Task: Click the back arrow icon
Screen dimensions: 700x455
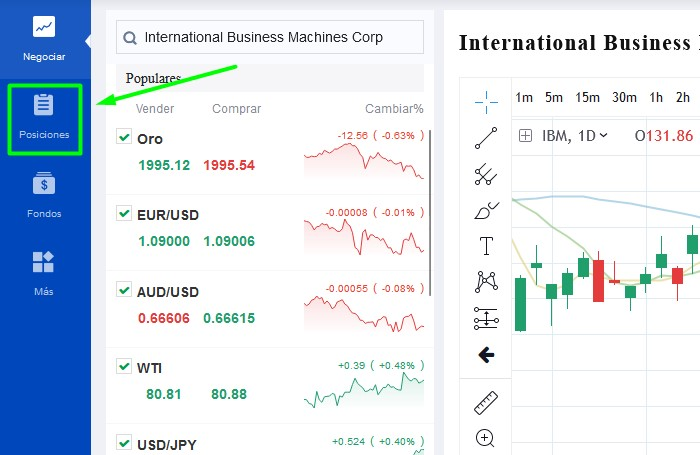Action: click(x=486, y=354)
